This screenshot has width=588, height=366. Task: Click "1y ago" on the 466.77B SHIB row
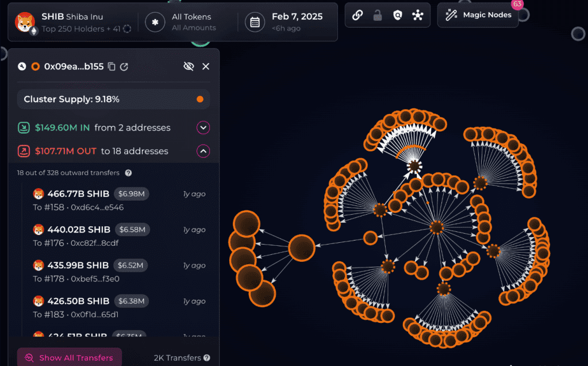click(194, 194)
